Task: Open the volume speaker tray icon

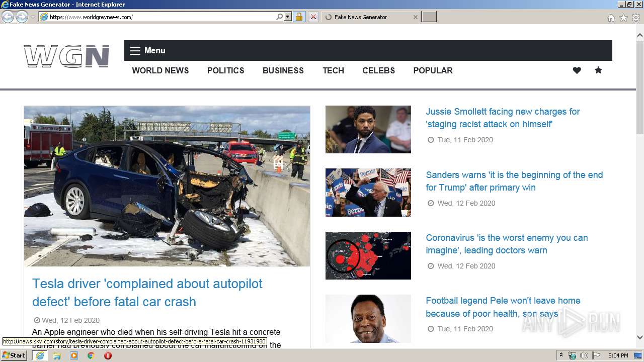Action: [584, 355]
